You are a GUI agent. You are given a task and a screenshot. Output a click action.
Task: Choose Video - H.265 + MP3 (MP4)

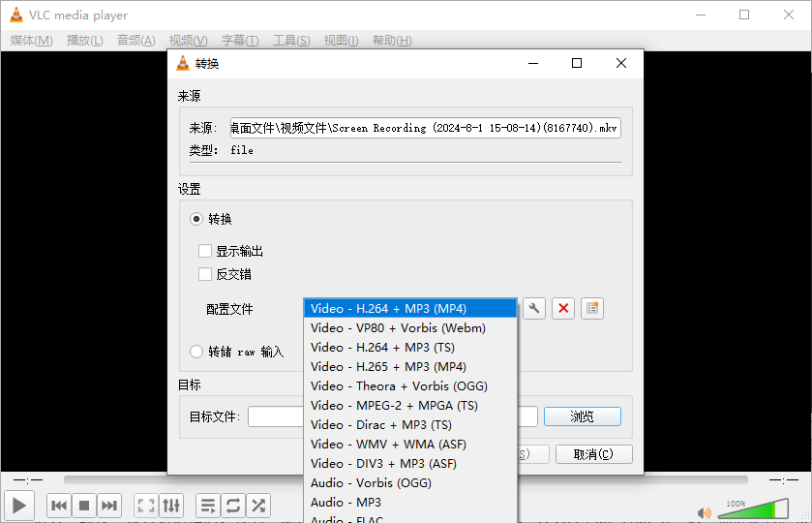pos(410,366)
